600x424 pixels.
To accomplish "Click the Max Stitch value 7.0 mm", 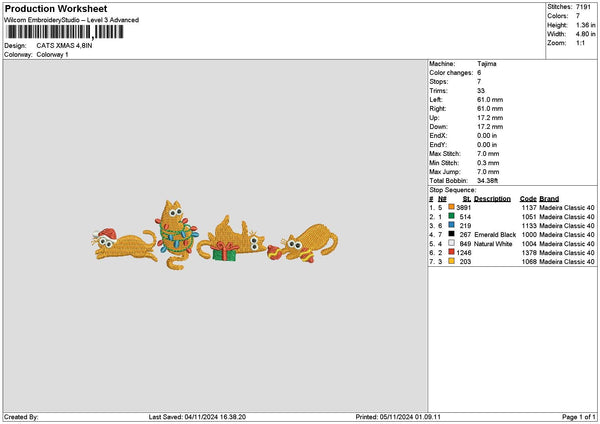I will 488,154.
